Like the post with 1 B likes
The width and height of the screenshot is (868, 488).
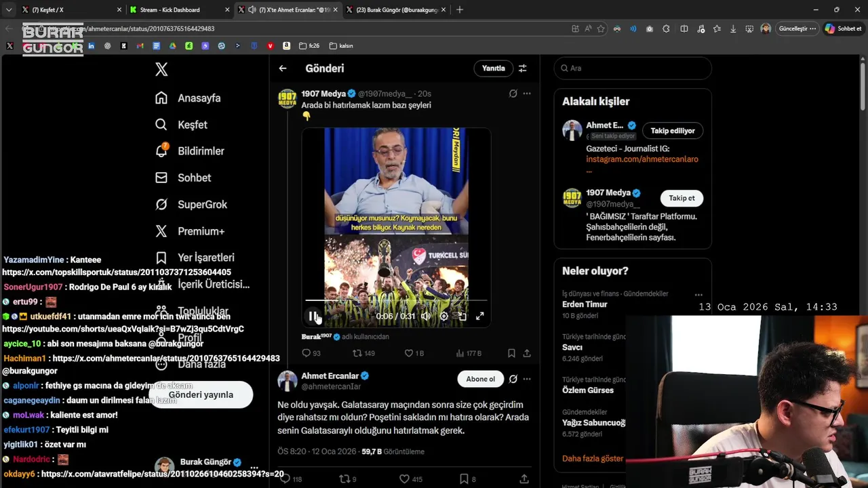[x=414, y=353]
